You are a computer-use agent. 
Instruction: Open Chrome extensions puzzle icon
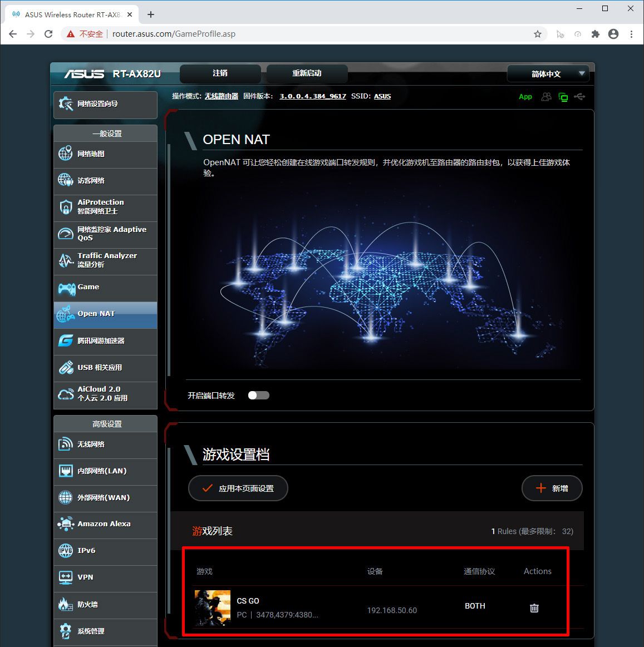[595, 34]
